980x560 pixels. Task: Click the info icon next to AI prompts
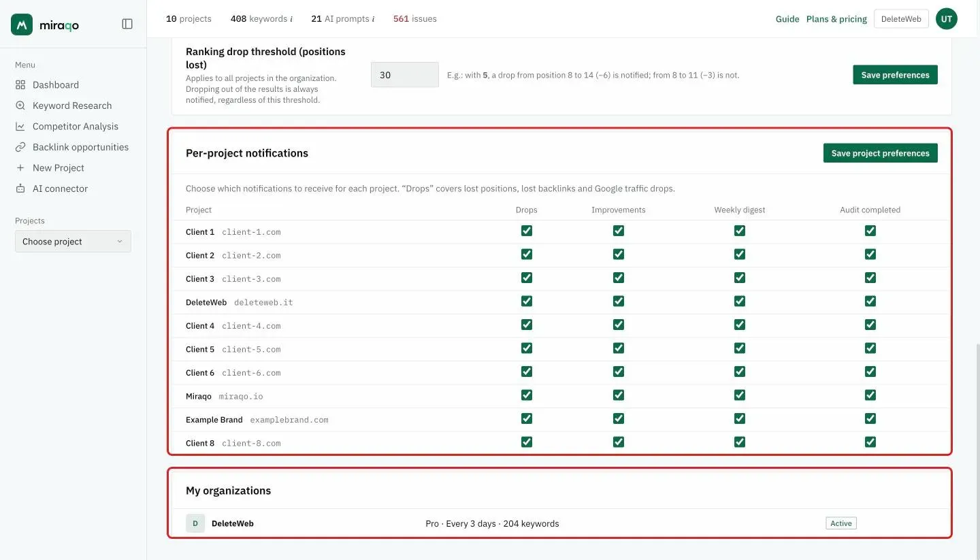tap(373, 19)
